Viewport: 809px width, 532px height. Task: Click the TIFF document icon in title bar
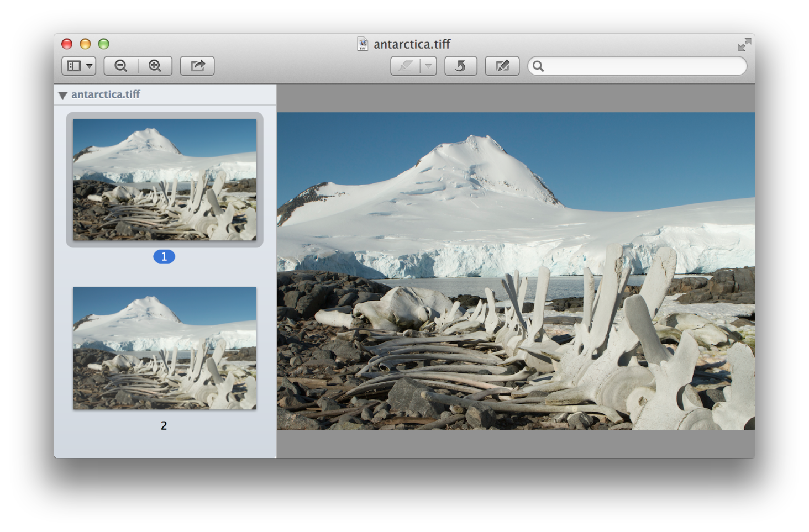pyautogui.click(x=363, y=44)
